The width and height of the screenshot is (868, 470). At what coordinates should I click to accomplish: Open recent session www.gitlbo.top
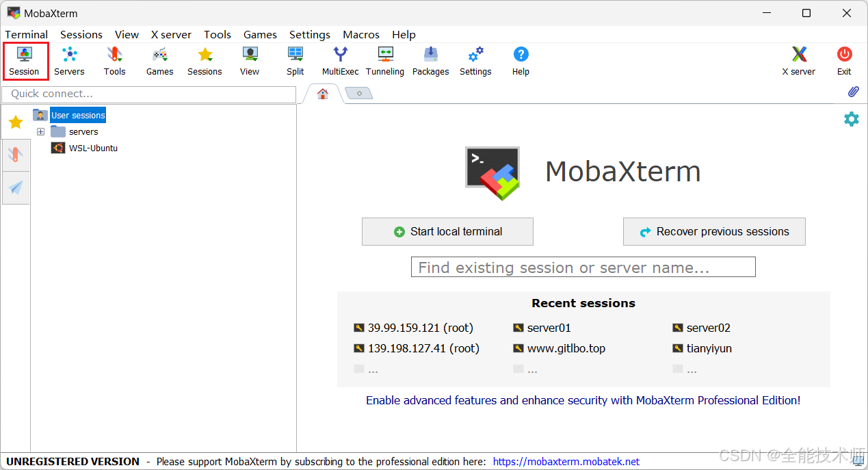560,348
